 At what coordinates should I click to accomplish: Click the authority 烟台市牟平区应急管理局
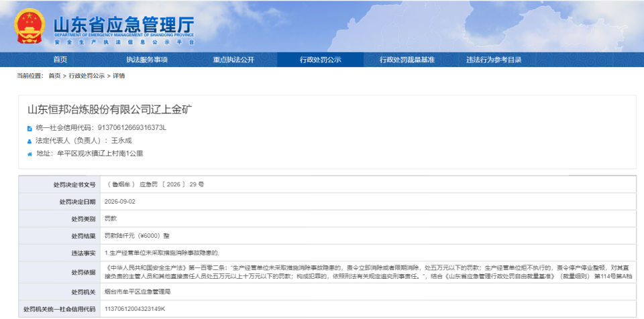click(x=138, y=292)
